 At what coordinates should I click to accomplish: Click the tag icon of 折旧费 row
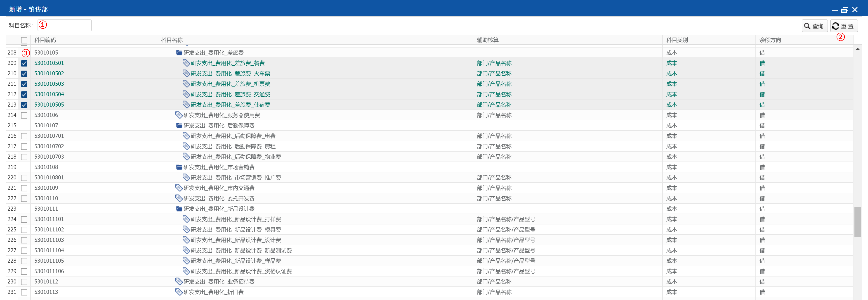point(179,292)
